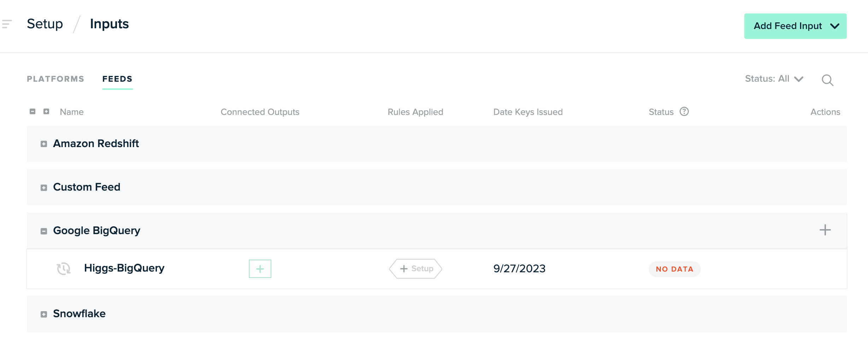Select the Feeds tab

pos(117,79)
